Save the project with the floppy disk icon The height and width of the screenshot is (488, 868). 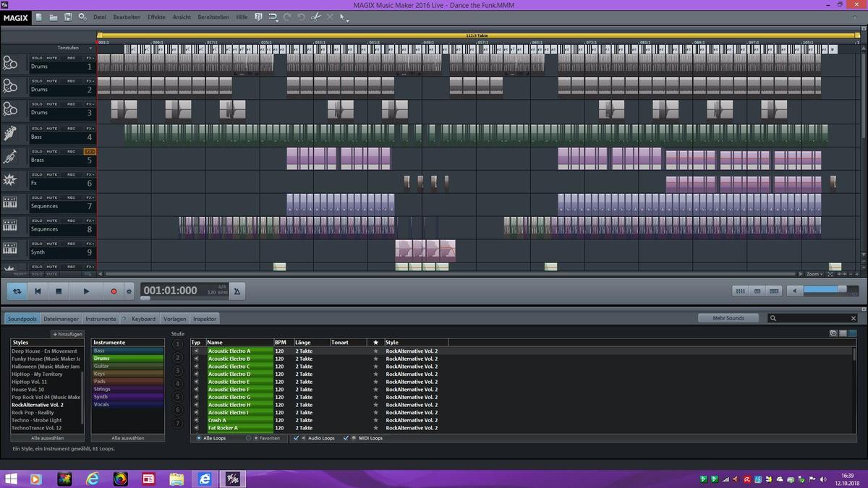[68, 17]
